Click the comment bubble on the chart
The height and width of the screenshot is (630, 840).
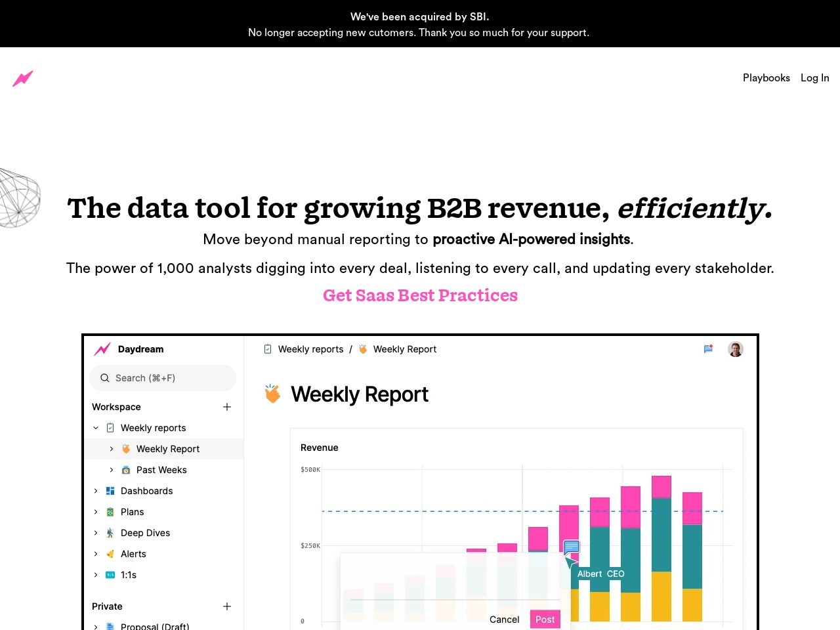pos(572,547)
